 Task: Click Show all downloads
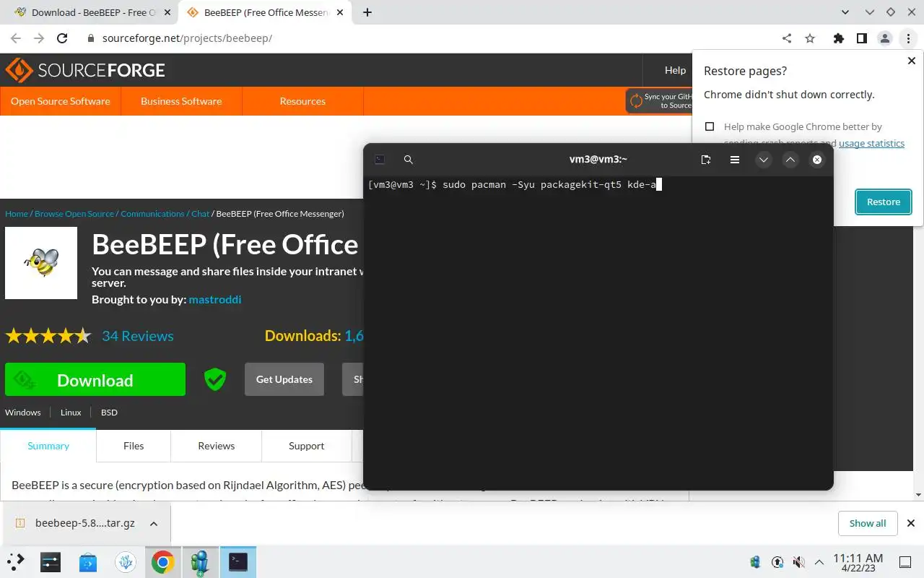868,523
